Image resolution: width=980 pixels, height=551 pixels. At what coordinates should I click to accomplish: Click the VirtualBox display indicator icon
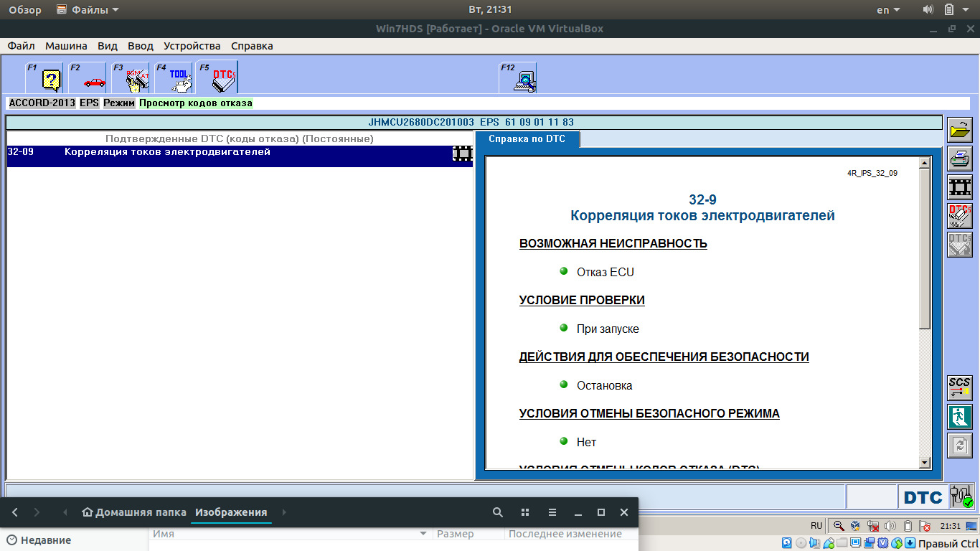click(856, 543)
